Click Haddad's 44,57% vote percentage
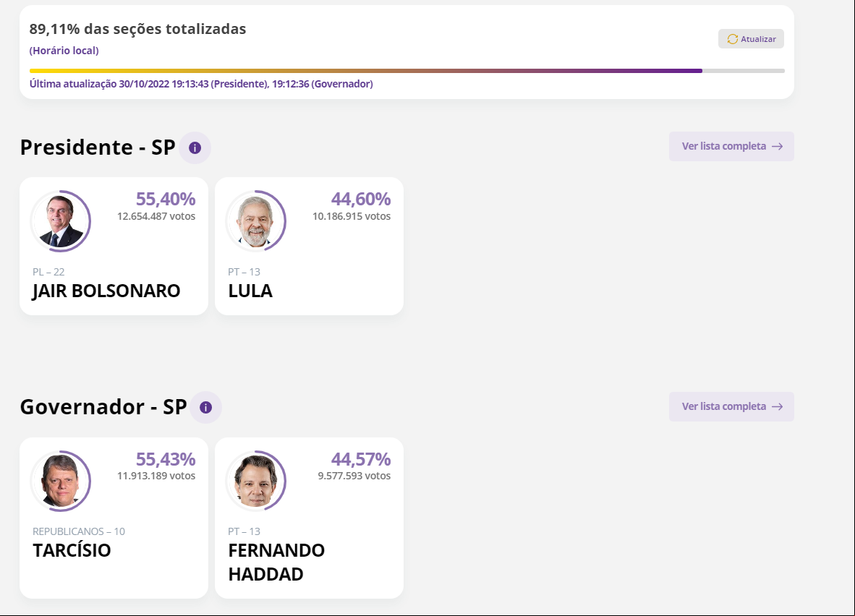This screenshot has width=855, height=616. 360,459
